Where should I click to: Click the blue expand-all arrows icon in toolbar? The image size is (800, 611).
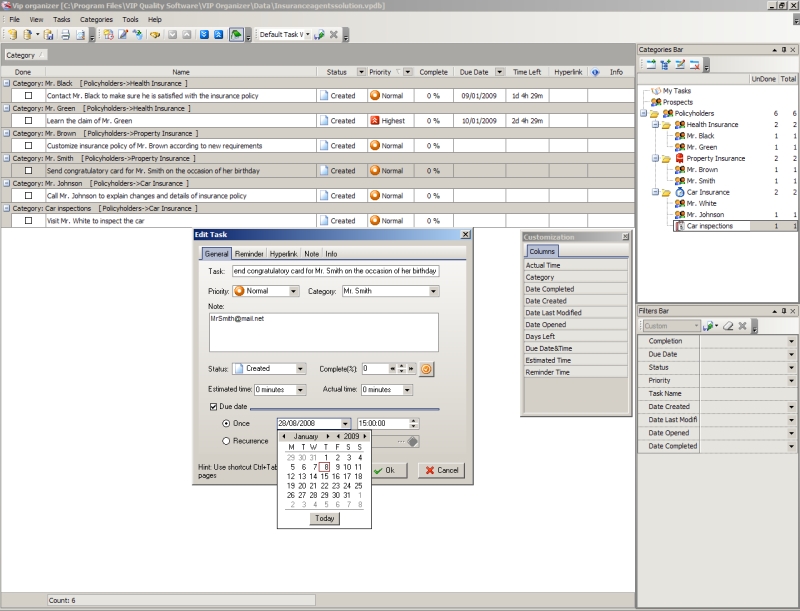tap(203, 35)
